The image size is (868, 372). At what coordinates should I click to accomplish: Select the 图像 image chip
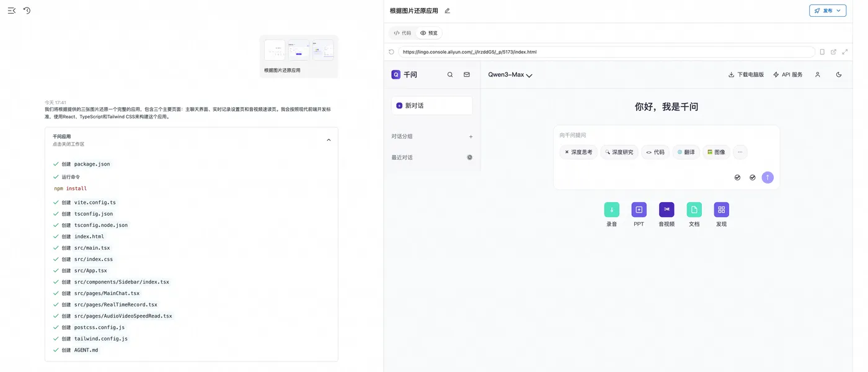point(716,152)
